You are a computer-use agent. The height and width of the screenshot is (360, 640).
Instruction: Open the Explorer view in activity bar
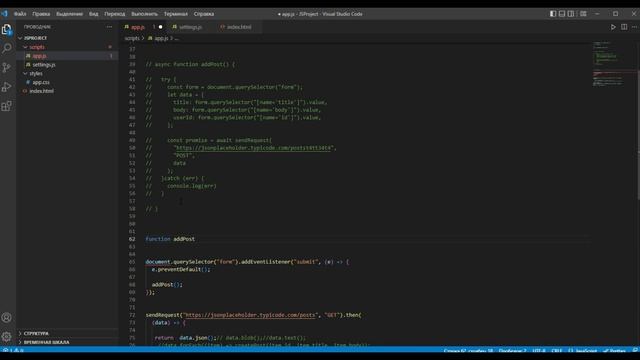coord(7,29)
